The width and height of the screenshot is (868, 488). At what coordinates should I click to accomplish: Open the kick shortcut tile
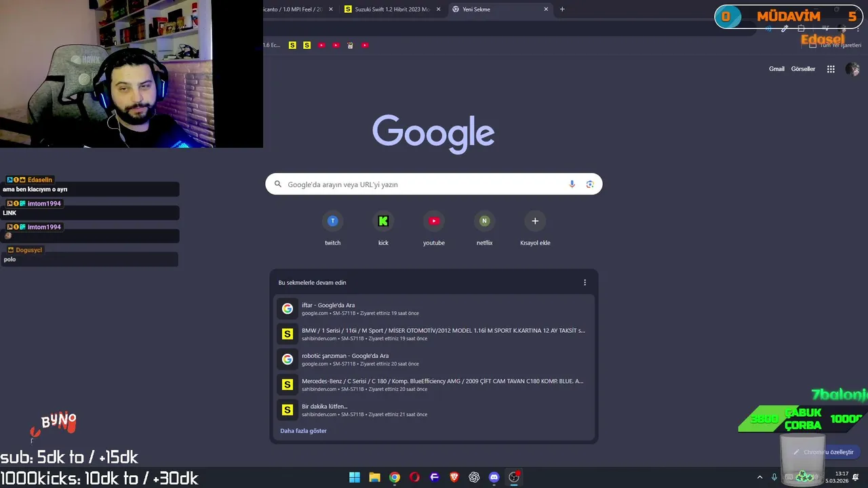click(x=383, y=229)
